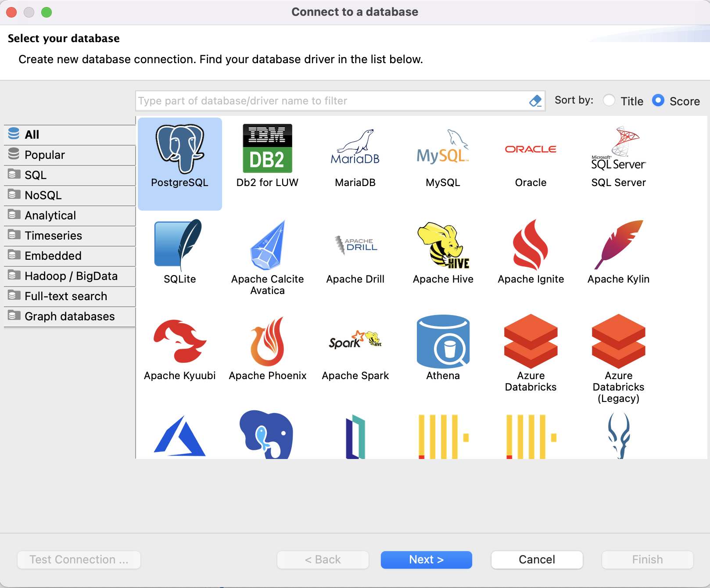Click the Next > button
The width and height of the screenshot is (710, 588).
(427, 560)
